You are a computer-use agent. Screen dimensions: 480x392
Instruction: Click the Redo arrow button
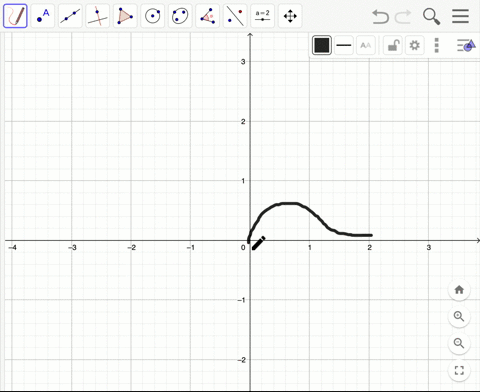coord(403,16)
